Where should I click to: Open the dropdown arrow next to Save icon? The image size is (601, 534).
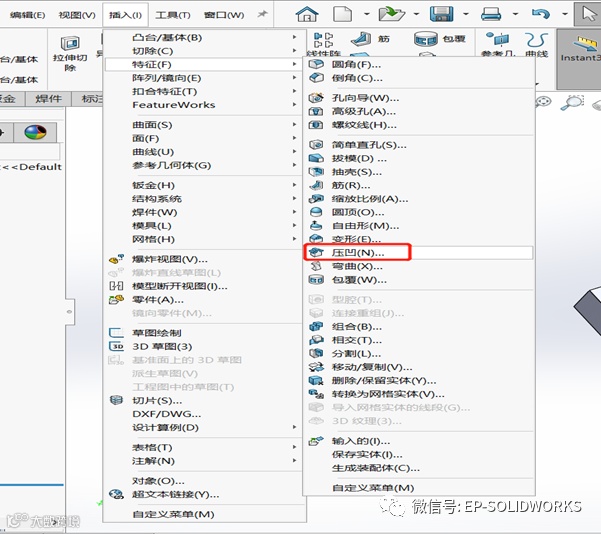(466, 14)
